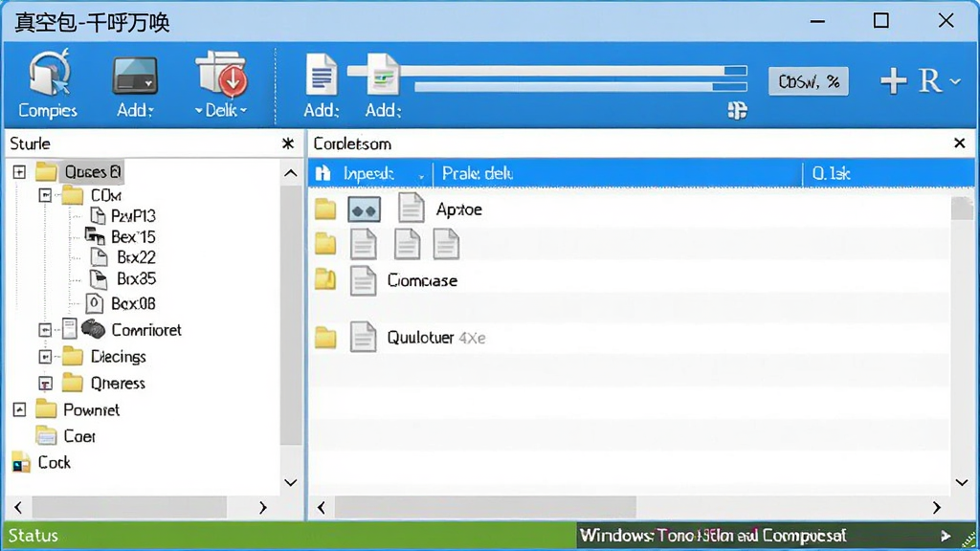Click the Q.1sk column header
This screenshot has width=980, height=551.
click(x=831, y=173)
